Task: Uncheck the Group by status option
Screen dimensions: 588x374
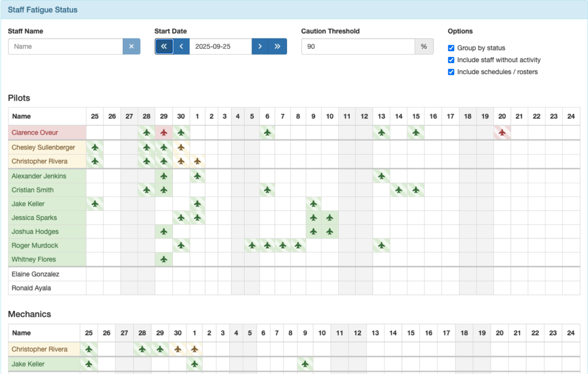Action: point(451,48)
